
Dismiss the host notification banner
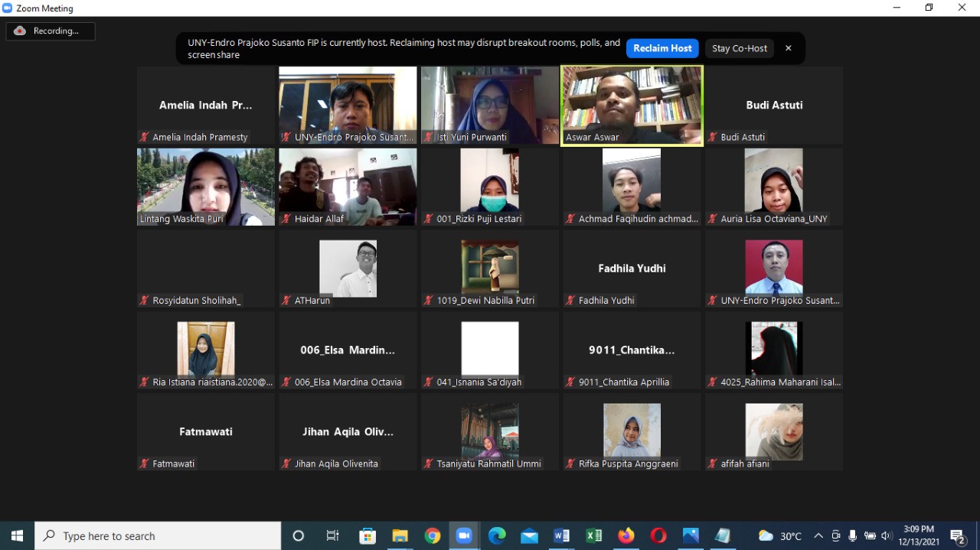(789, 48)
